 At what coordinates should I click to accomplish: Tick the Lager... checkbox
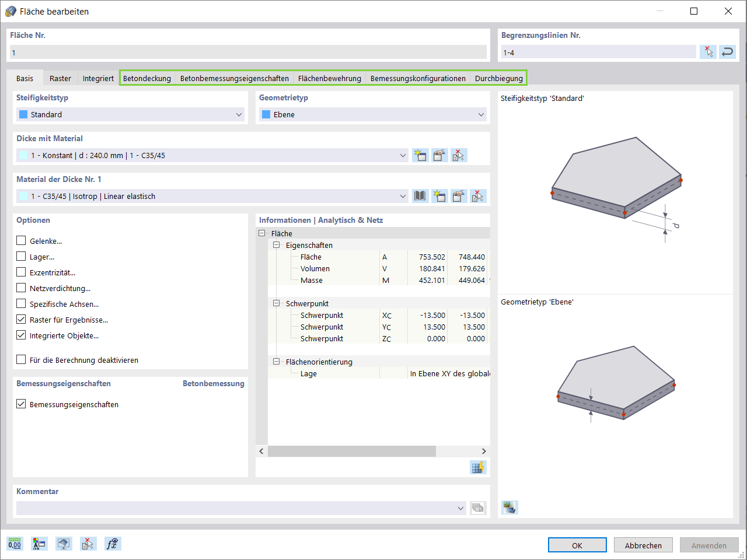(x=22, y=257)
